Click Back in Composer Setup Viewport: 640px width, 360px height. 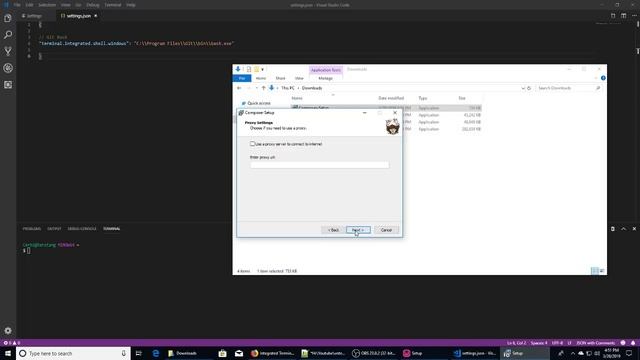coord(333,230)
